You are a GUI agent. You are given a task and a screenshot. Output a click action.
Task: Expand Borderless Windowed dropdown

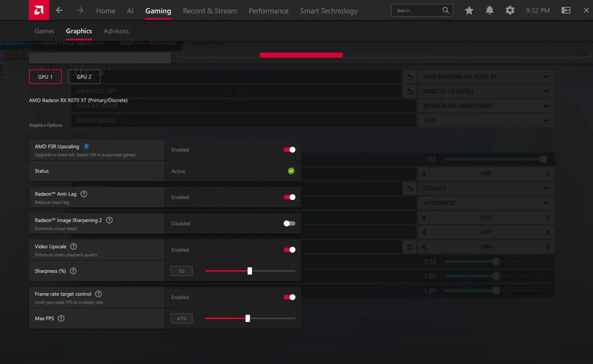pyautogui.click(x=485, y=106)
